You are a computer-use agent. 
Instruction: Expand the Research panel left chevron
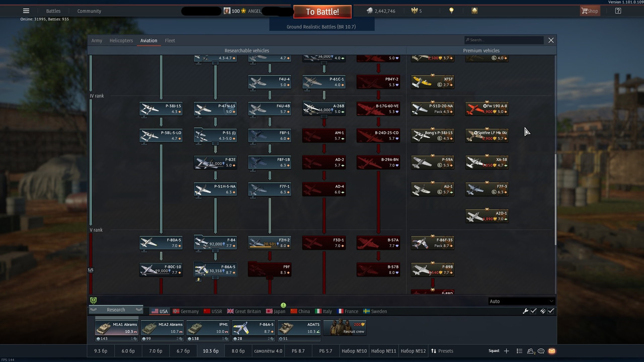[93, 310]
